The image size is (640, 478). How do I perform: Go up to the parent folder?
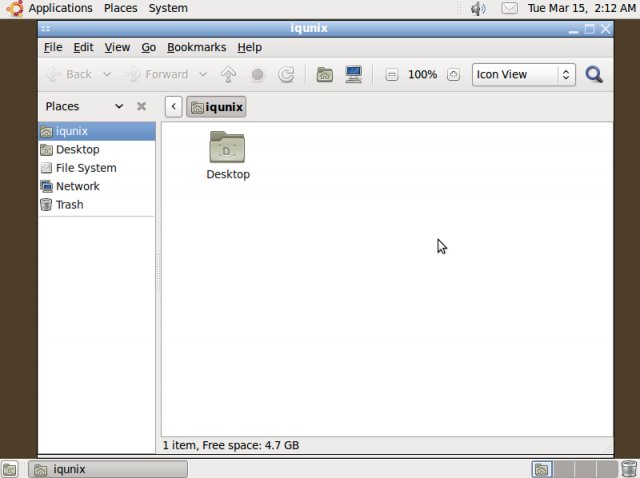(228, 74)
